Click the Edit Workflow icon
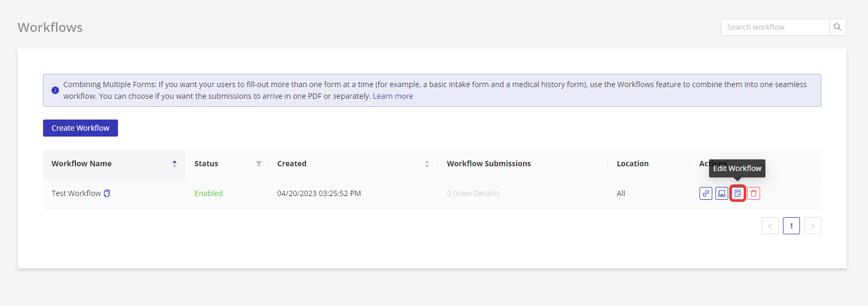The image size is (868, 306). (738, 193)
